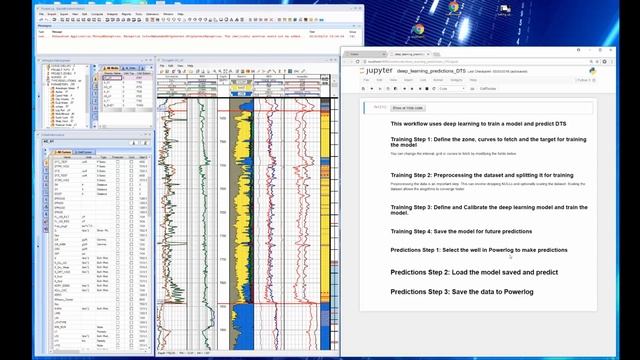640x360 pixels.
Task: Switch to the Well Curves tab
Action: 84,152
